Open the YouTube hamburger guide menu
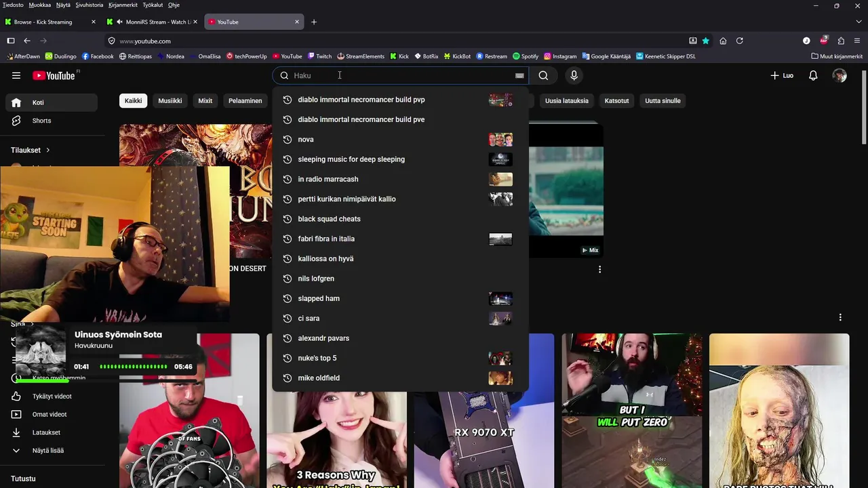This screenshot has width=868, height=488. point(16,76)
